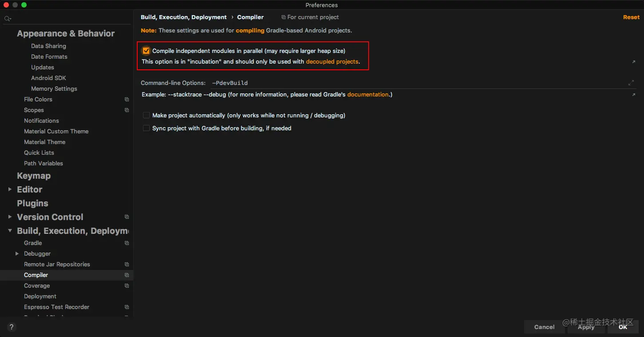Click the project-level icon beside Gradle
The image size is (644, 337).
click(x=127, y=243)
